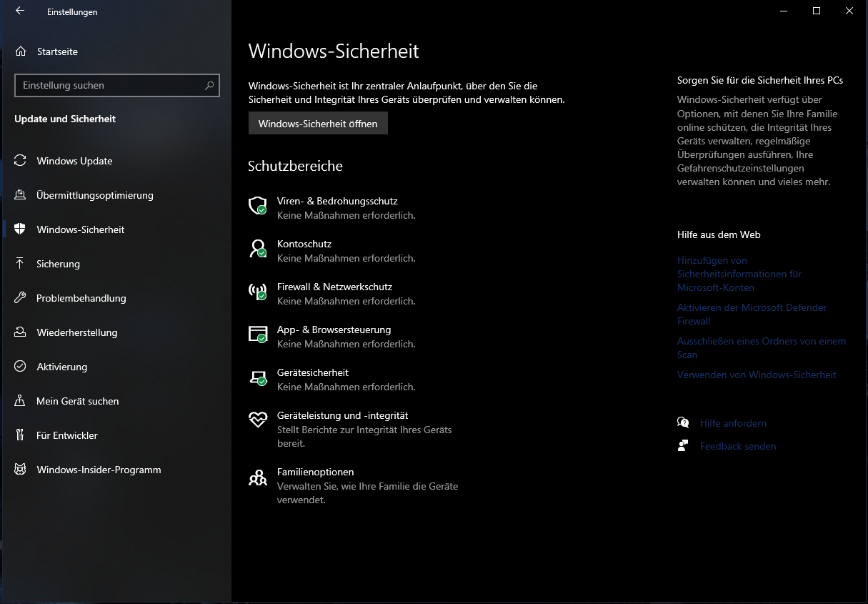Click the Gerätesicherheit laptop icon
This screenshot has width=868, height=604.
pyautogui.click(x=257, y=377)
